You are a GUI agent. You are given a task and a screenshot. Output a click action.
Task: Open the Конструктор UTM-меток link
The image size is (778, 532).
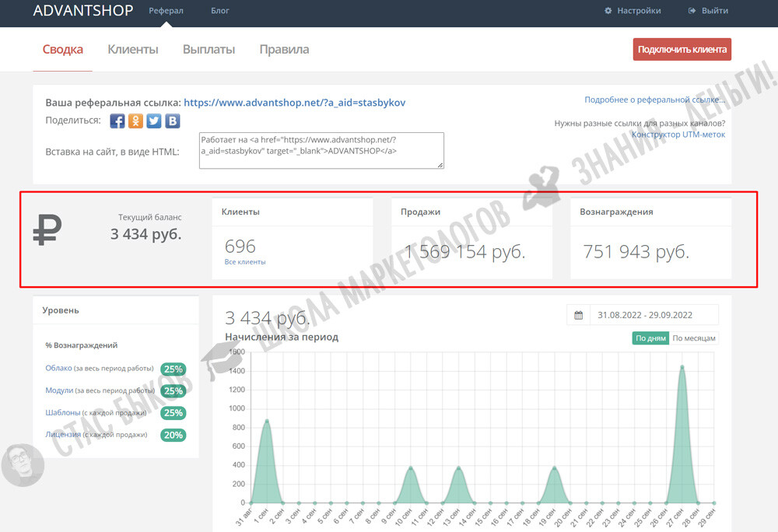(x=678, y=135)
